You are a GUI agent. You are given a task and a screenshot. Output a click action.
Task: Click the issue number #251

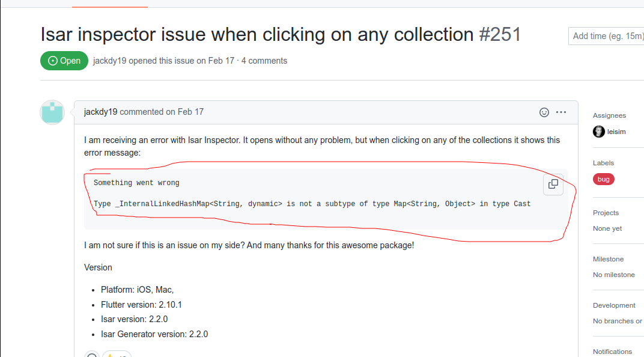(503, 34)
